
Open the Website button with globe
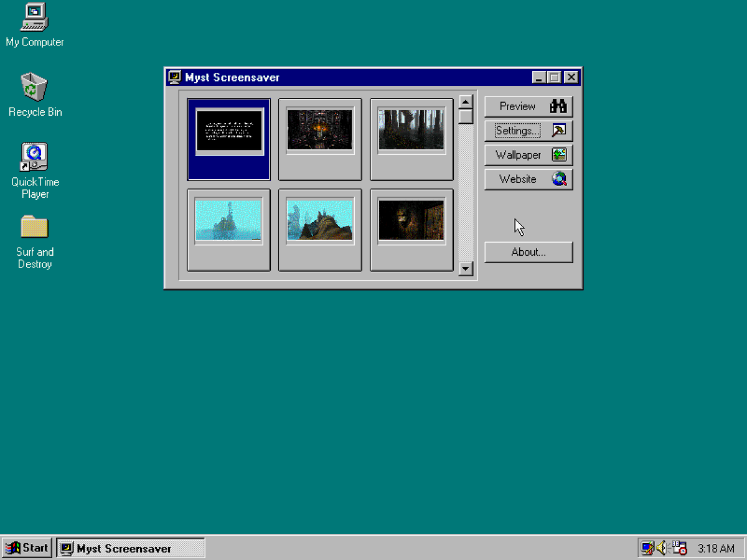click(x=529, y=179)
